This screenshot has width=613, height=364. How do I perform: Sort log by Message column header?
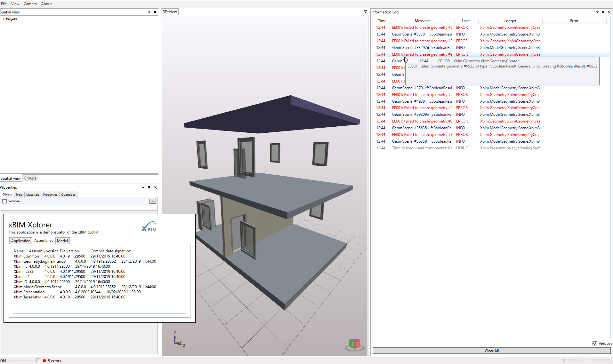tap(422, 21)
